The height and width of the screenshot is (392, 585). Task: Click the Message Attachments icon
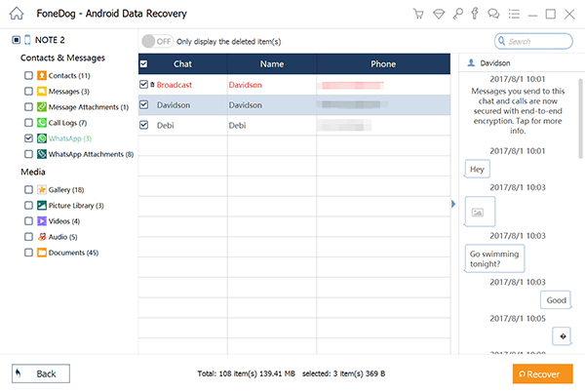[42, 107]
